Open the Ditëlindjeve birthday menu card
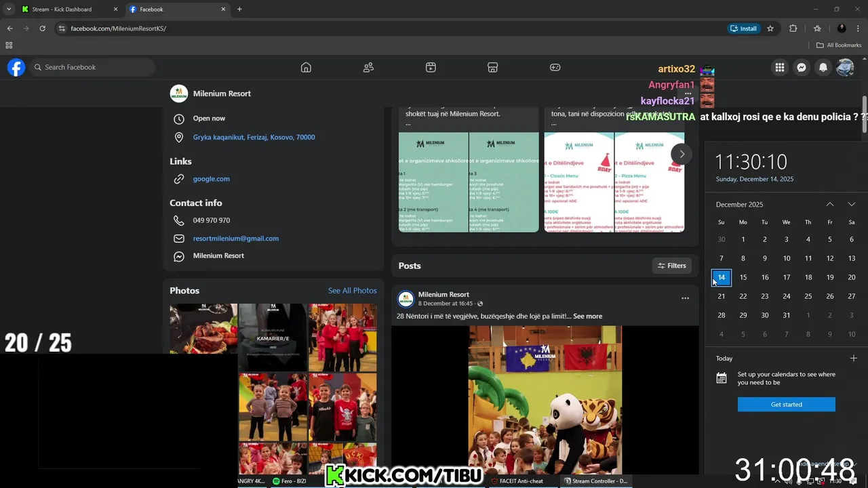 click(x=614, y=182)
